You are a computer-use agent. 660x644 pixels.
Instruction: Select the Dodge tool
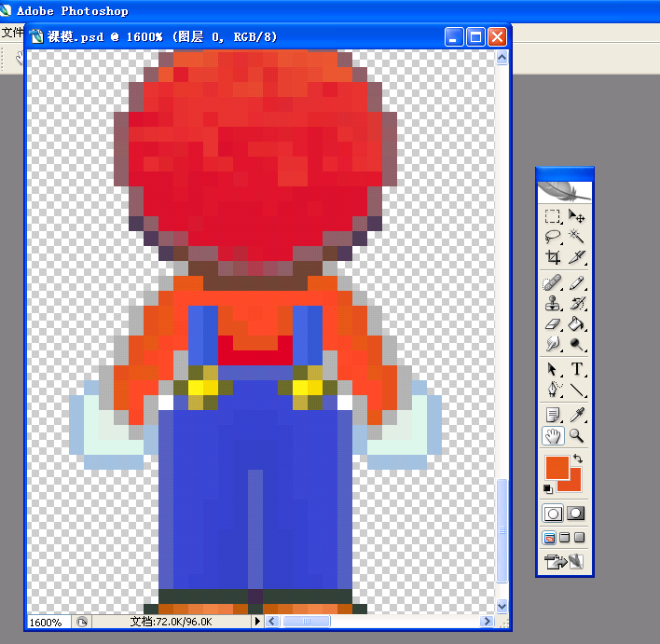pos(576,344)
